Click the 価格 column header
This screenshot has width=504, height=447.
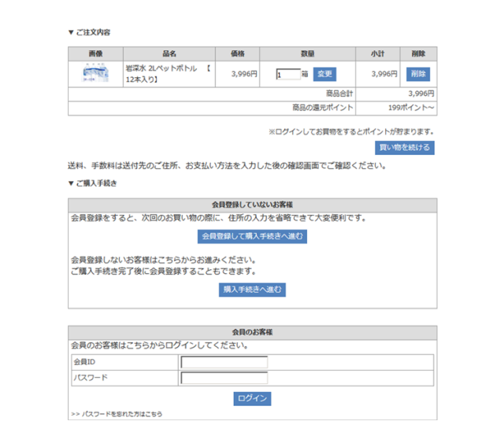[237, 54]
